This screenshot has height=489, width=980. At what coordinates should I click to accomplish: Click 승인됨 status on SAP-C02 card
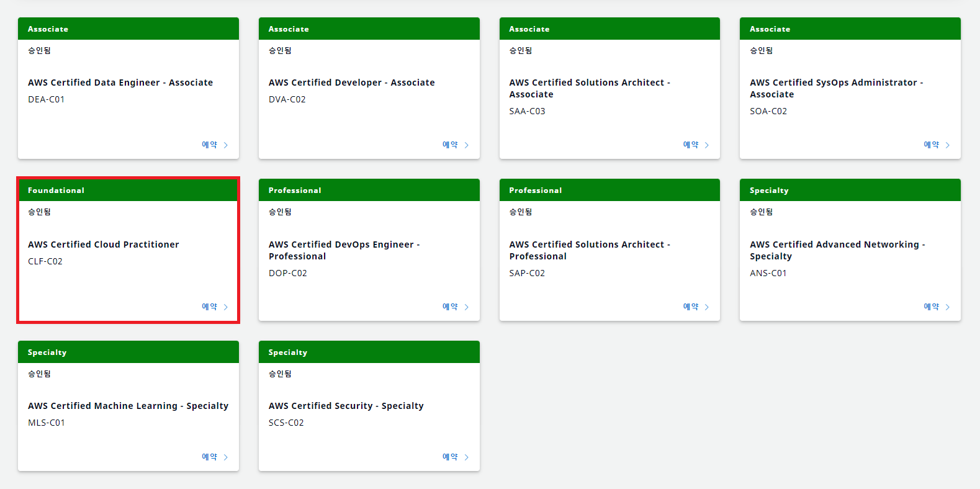521,212
